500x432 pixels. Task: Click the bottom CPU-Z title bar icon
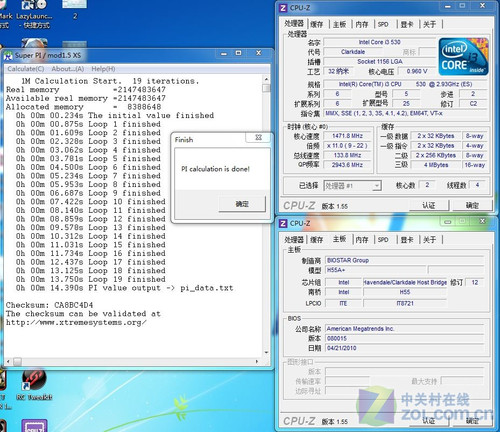click(x=283, y=223)
